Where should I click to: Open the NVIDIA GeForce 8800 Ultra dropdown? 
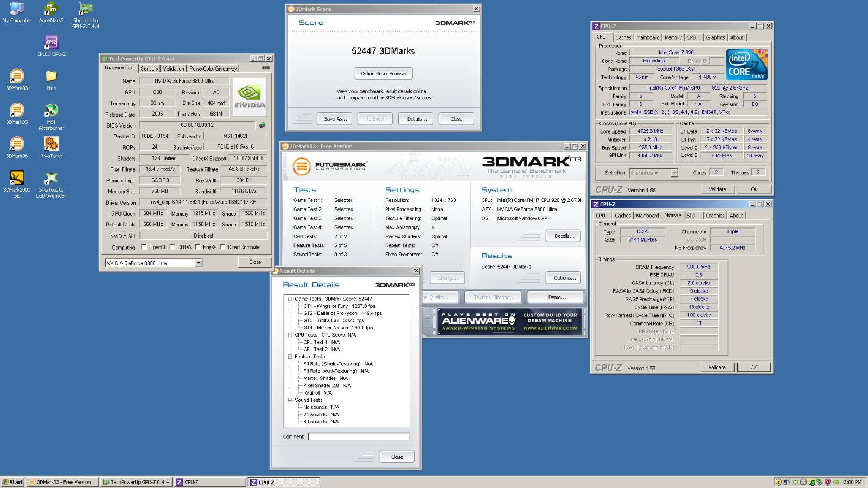154,263
